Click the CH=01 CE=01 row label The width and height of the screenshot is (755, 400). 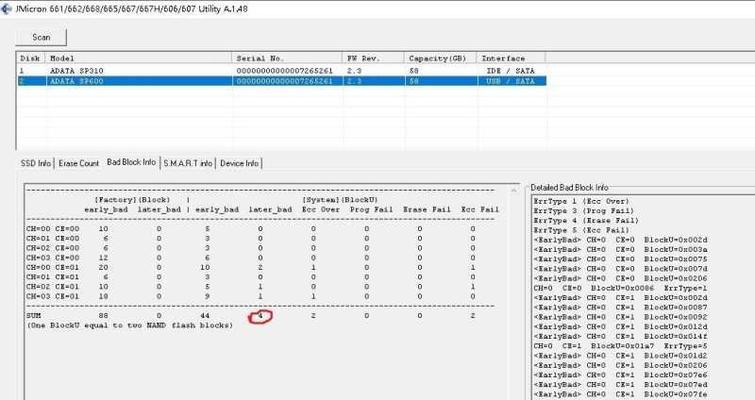point(53,277)
